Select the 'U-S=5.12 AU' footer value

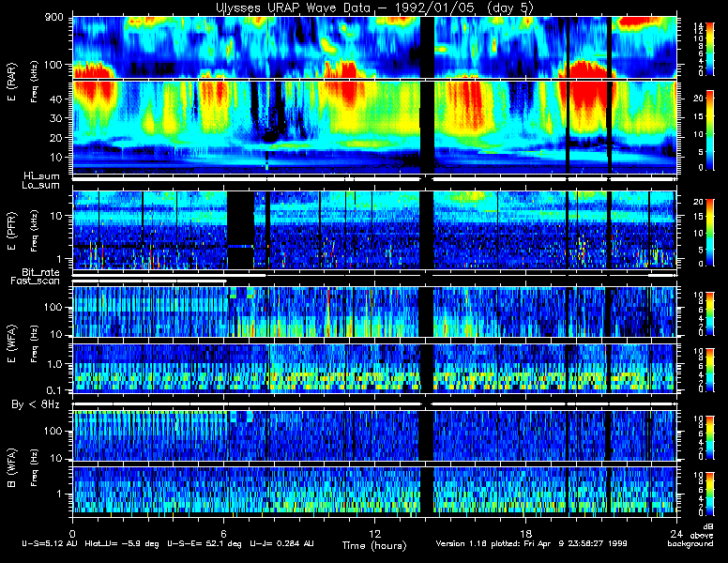pos(50,543)
